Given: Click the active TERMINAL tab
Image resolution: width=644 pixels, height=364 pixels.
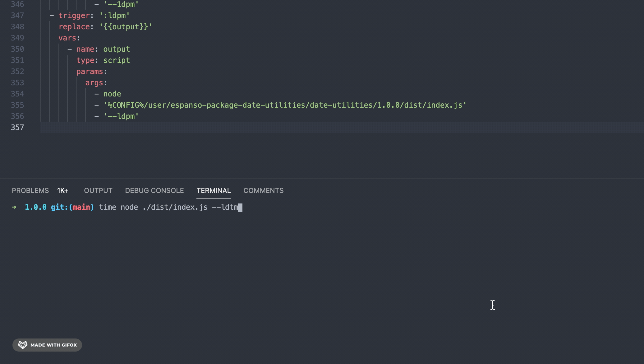Looking at the screenshot, I should click(214, 190).
